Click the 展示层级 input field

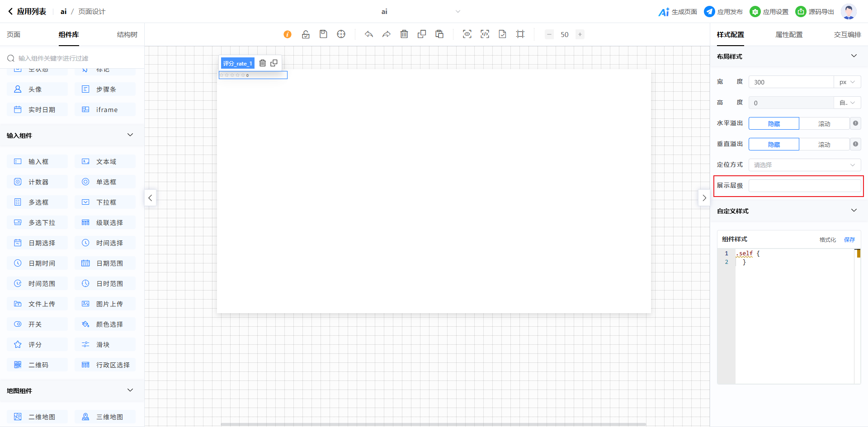(804, 186)
